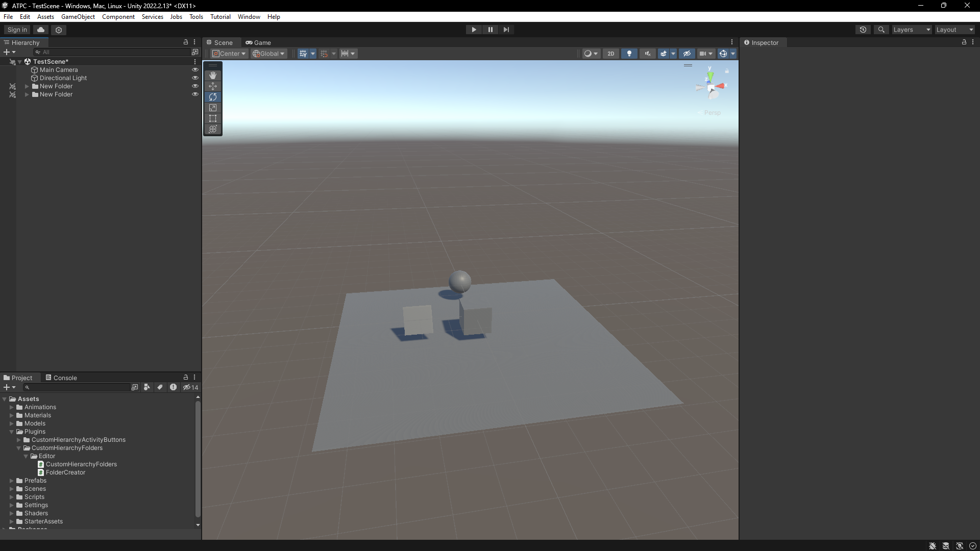Viewport: 980px width, 551px height.
Task: Toggle visibility of Main Camera
Action: tap(196, 70)
